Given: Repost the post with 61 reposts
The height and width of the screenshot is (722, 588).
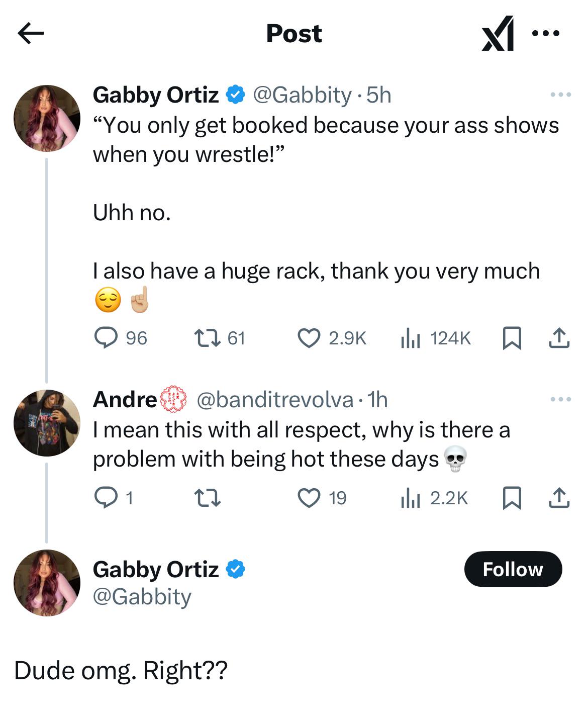Looking at the screenshot, I should pos(207,338).
